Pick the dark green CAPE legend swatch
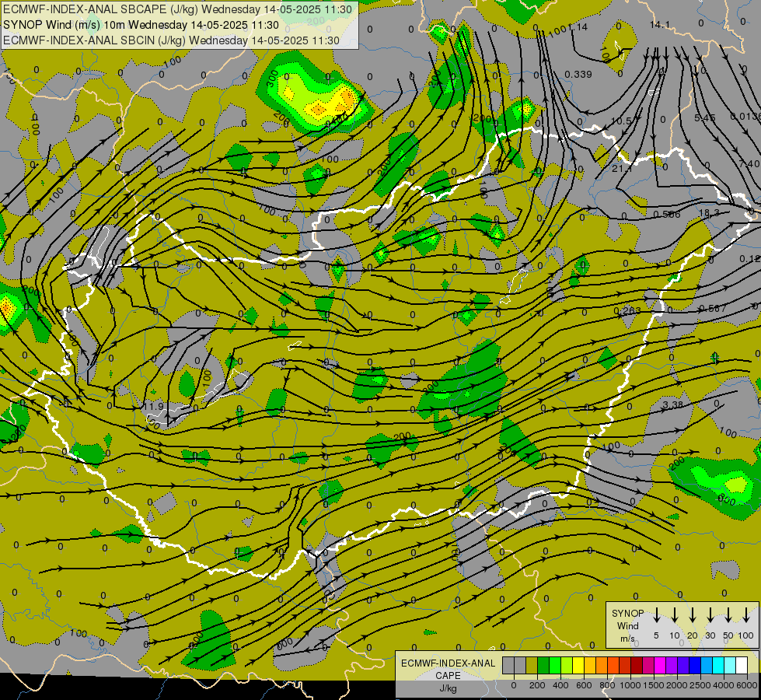Screen dimensions: 761x700 point(543,665)
